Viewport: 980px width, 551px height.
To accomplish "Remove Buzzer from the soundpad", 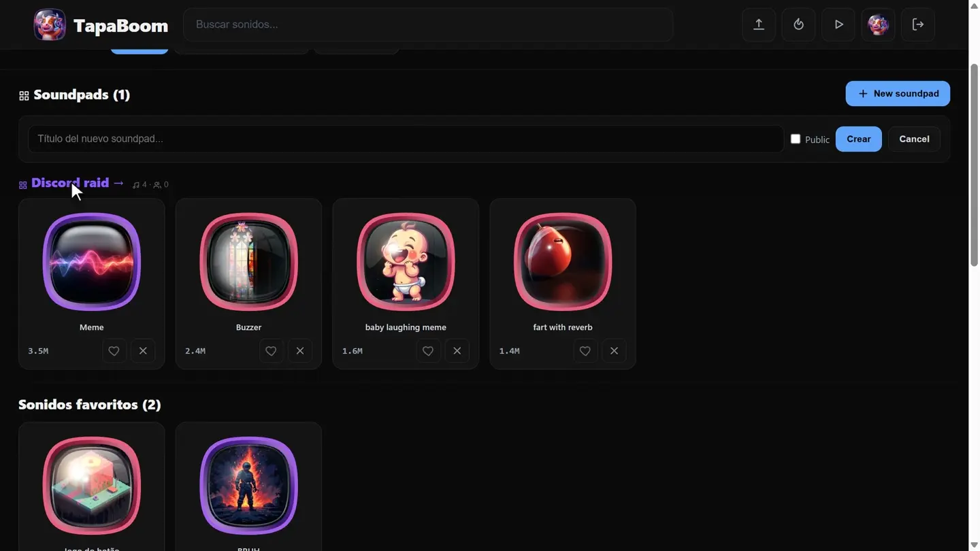I will tap(300, 351).
